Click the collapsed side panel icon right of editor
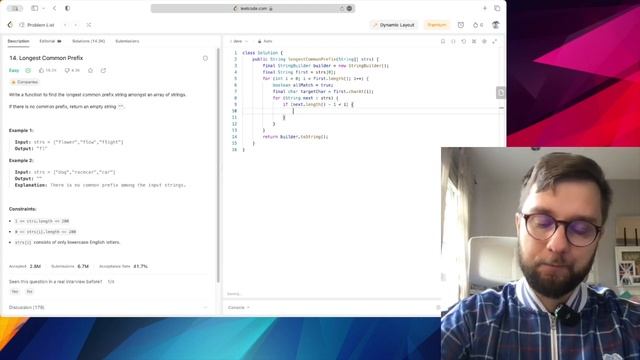Viewport: 640px width, 360px height. (x=501, y=93)
